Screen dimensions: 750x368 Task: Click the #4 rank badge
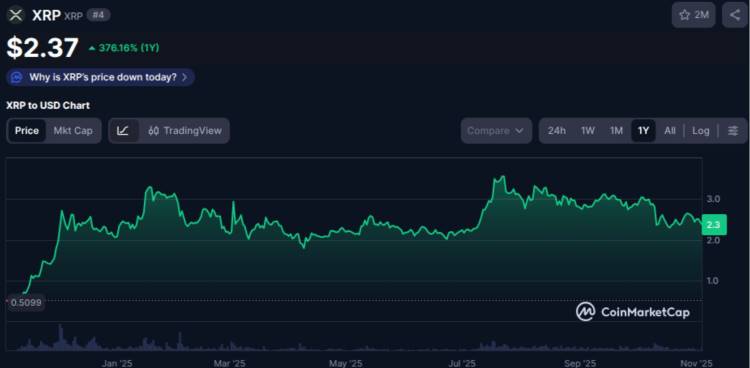click(99, 15)
